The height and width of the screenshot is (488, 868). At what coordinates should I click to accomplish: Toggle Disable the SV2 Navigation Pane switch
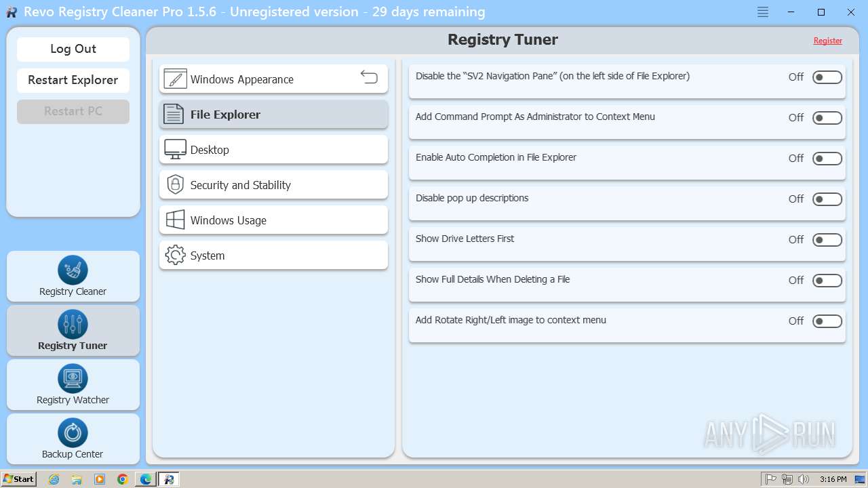click(827, 77)
